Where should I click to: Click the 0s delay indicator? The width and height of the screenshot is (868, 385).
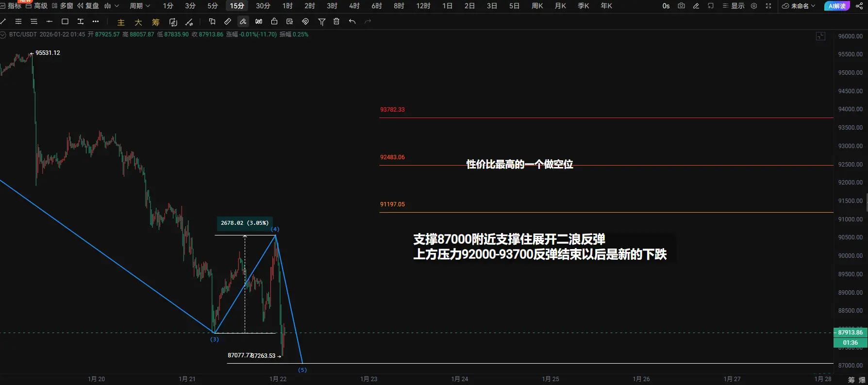tap(666, 6)
